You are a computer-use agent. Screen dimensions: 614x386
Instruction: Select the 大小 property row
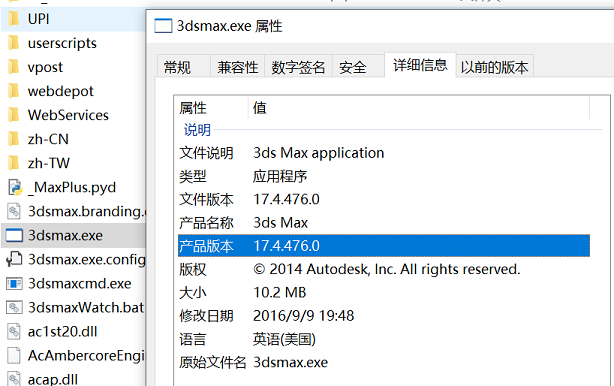coord(384,292)
